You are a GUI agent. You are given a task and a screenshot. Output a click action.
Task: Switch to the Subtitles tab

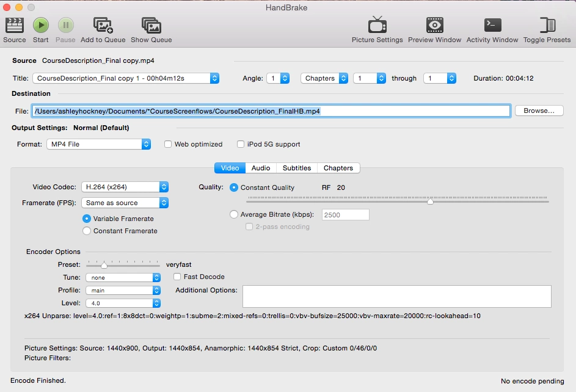(x=297, y=168)
